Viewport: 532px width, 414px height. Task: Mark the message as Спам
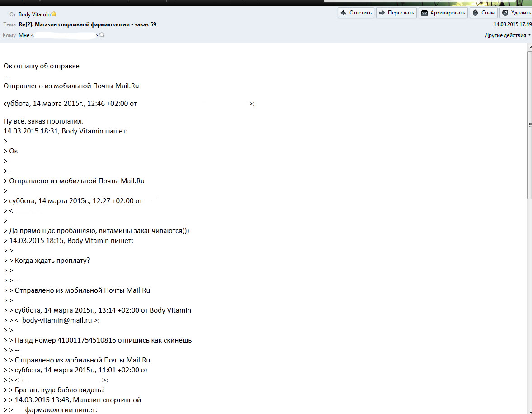tap(484, 13)
